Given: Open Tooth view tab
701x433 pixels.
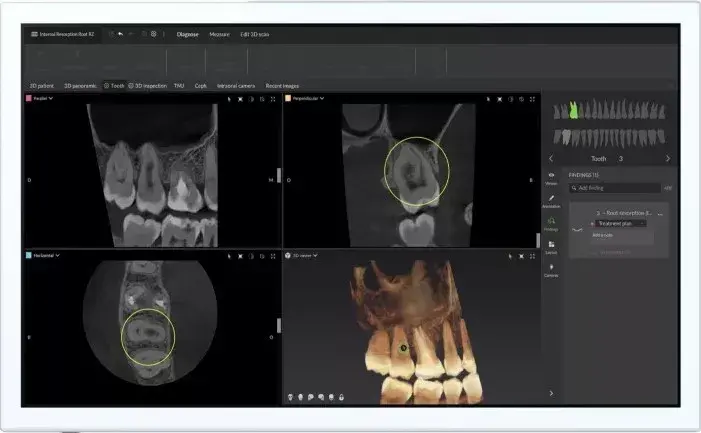Looking at the screenshot, I should tap(114, 86).
